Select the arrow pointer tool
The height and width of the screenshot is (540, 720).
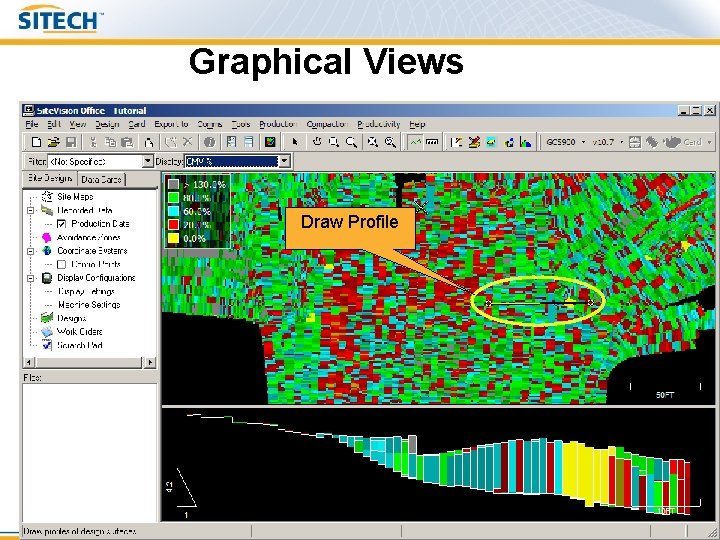point(295,142)
